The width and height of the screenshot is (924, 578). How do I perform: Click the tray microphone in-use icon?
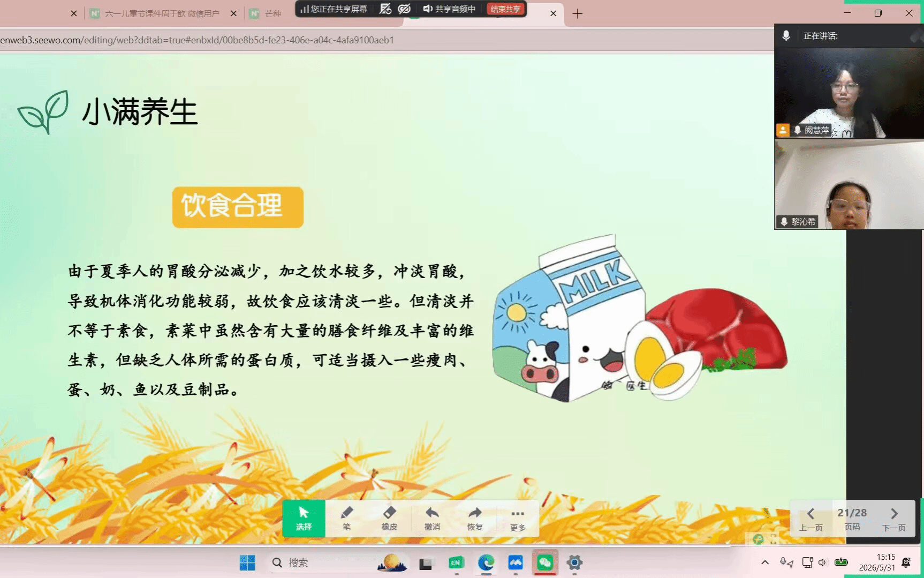pos(786,562)
